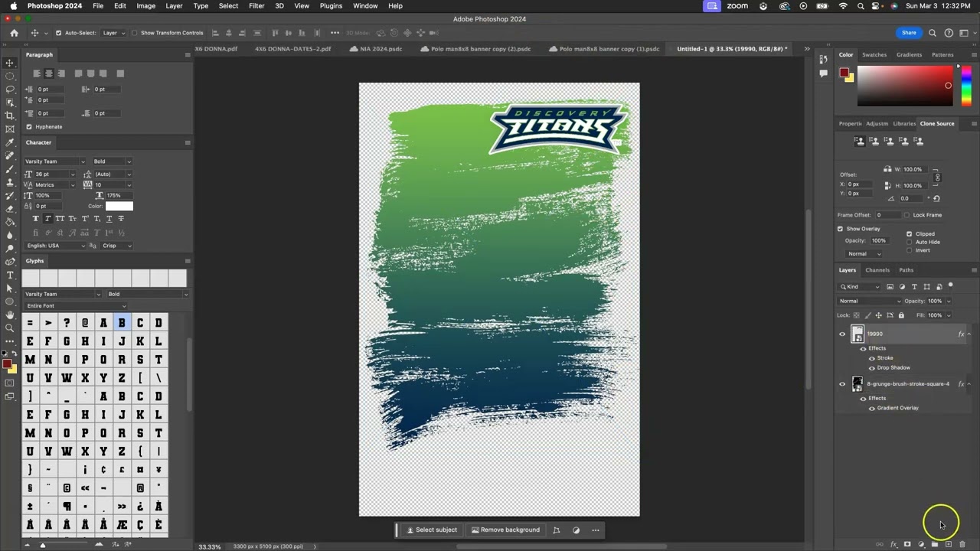
Task: Open the Entire Font glyph filter dropdown
Action: pos(75,306)
